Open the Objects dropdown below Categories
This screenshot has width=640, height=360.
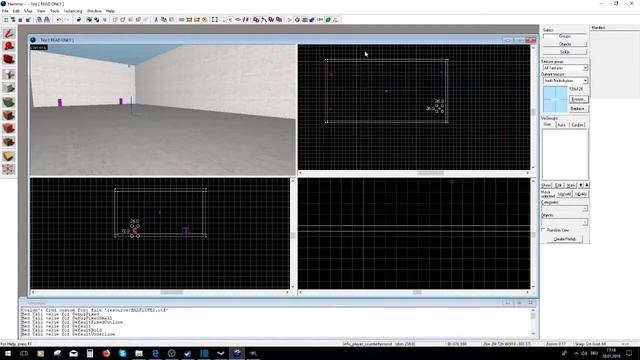(564, 222)
